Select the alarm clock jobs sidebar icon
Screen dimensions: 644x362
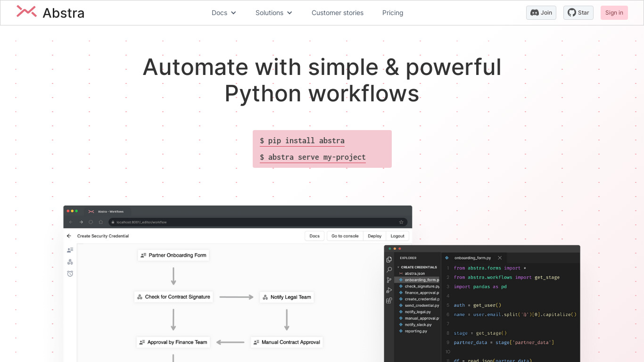point(70,273)
